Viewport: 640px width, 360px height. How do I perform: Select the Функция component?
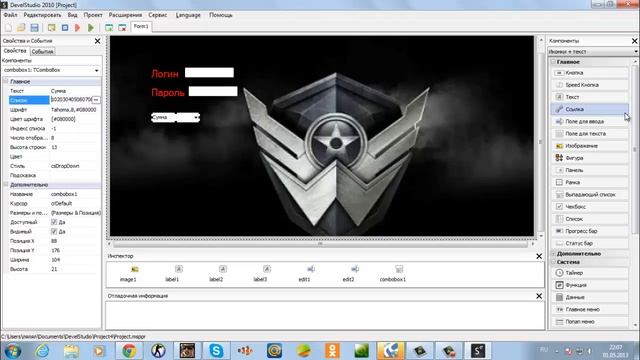[x=590, y=285]
